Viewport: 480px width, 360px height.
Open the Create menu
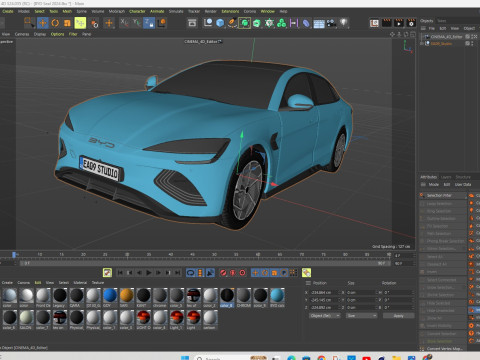click(8, 11)
